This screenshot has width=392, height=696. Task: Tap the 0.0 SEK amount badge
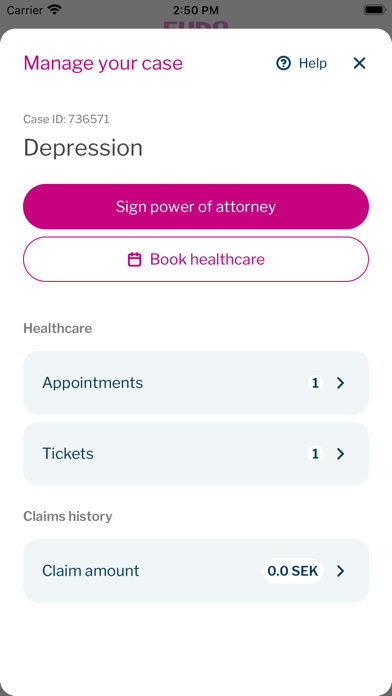coord(293,571)
